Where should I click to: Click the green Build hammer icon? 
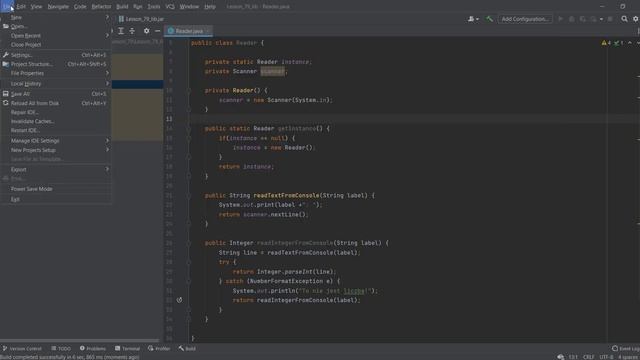pyautogui.click(x=489, y=19)
